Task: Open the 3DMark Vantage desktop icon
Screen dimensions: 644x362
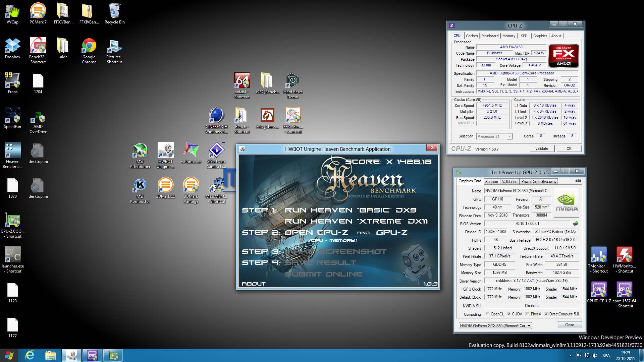Action: (191, 190)
